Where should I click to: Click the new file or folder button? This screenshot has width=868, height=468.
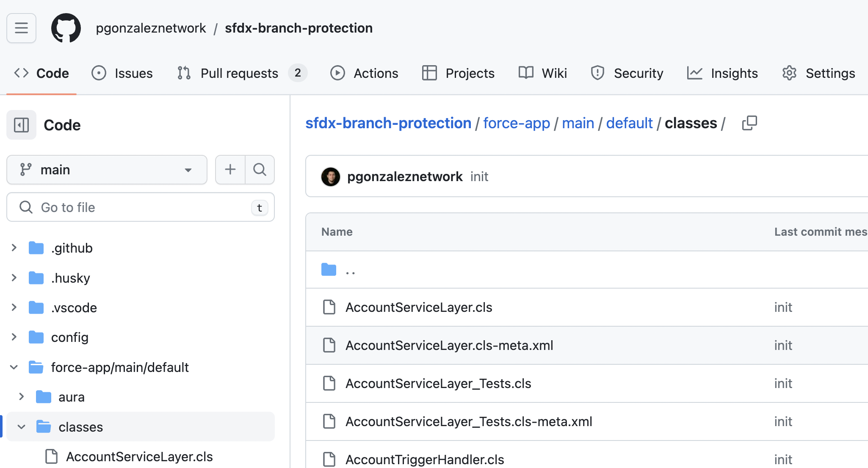tap(229, 169)
